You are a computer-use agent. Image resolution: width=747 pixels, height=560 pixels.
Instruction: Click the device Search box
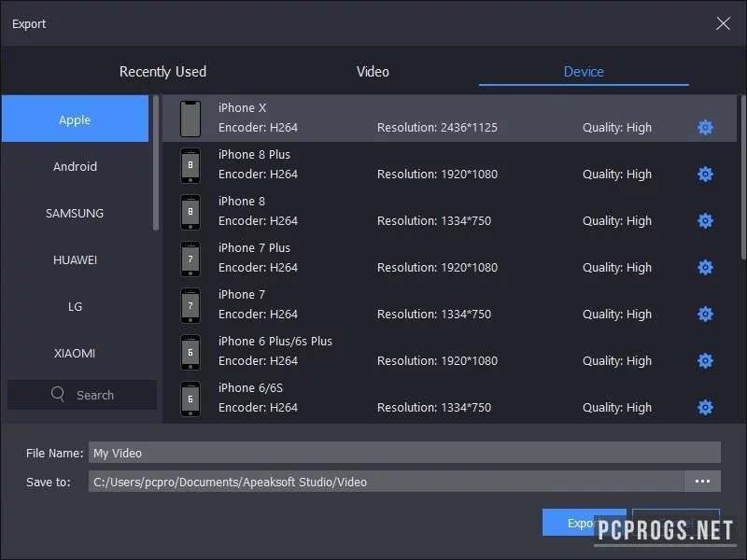82,395
